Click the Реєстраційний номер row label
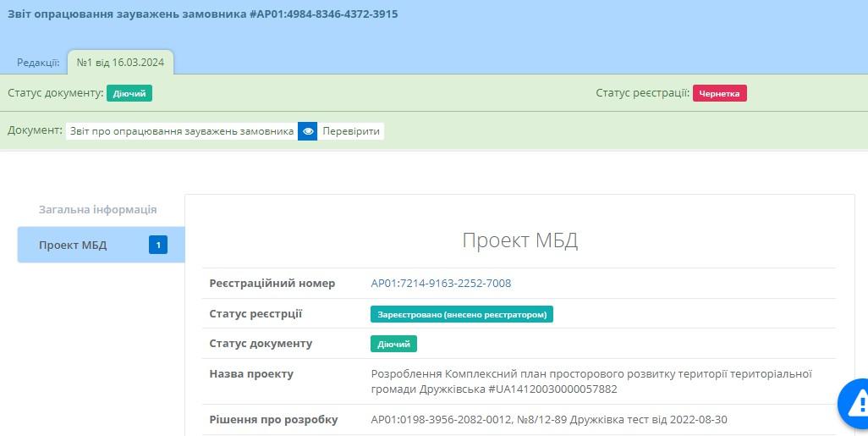 pyautogui.click(x=272, y=283)
